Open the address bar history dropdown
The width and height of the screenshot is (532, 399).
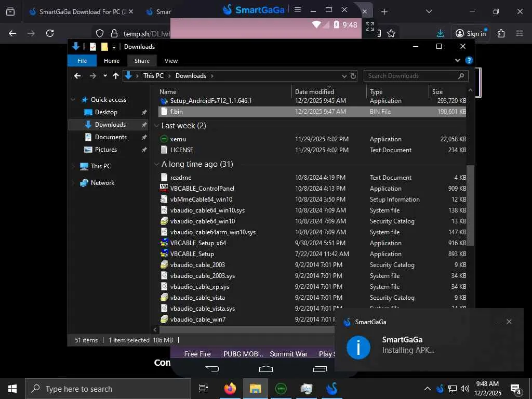point(344,76)
